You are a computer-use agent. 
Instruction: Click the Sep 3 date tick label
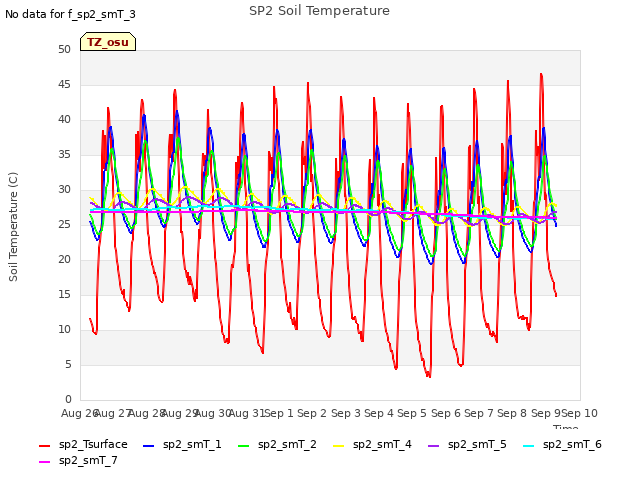pyautogui.click(x=346, y=413)
